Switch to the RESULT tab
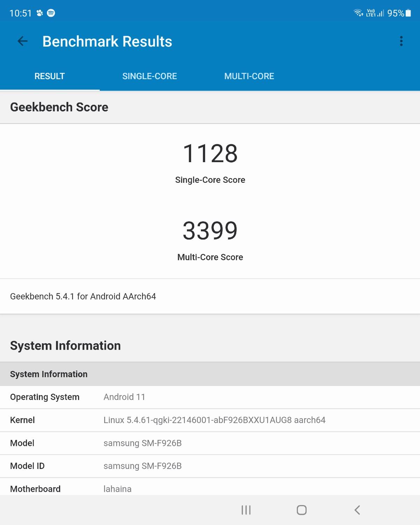This screenshot has width=420, height=525. [x=50, y=76]
